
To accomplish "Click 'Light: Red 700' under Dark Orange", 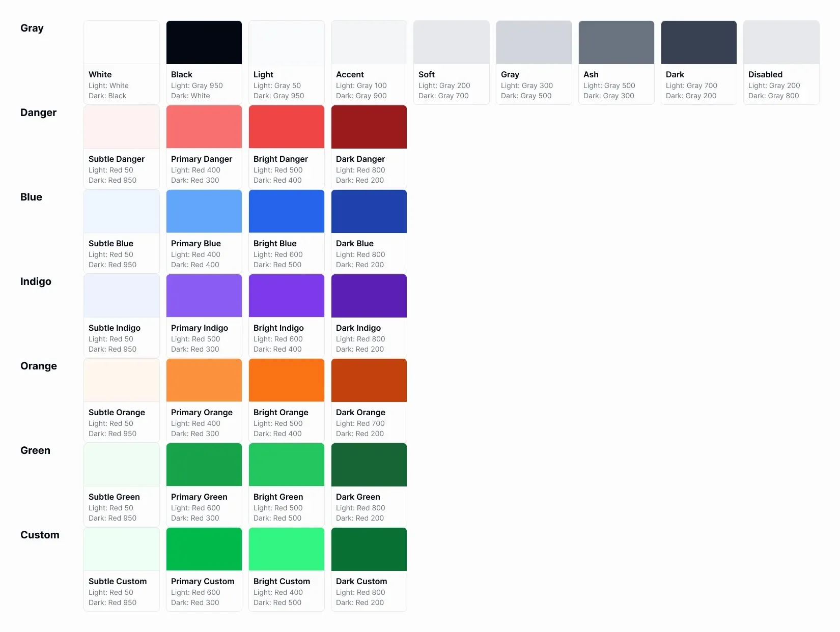I will (360, 423).
